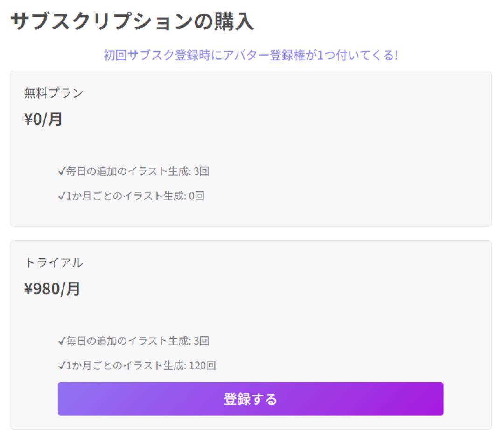This screenshot has width=504, height=438.
Task: Click empty space right of ¥980/月
Action: 280,289
